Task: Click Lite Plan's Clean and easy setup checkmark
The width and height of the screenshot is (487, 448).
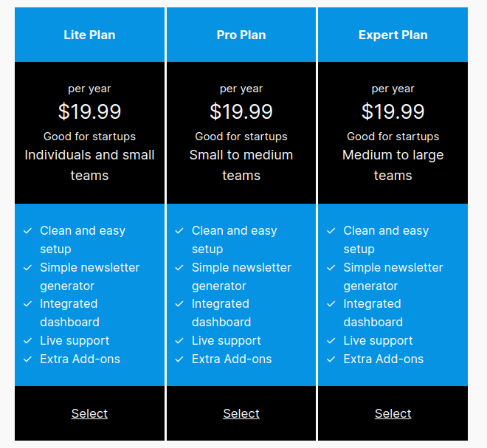Action: pos(27,231)
